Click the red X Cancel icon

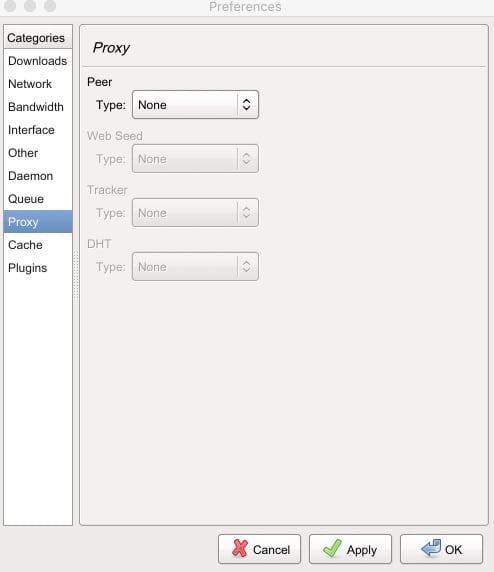coord(240,548)
